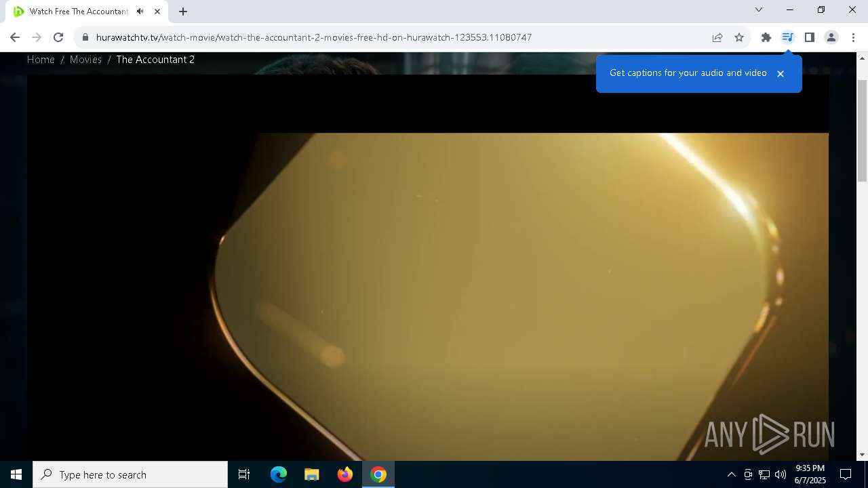Open the Windows notification center

[x=846, y=474]
